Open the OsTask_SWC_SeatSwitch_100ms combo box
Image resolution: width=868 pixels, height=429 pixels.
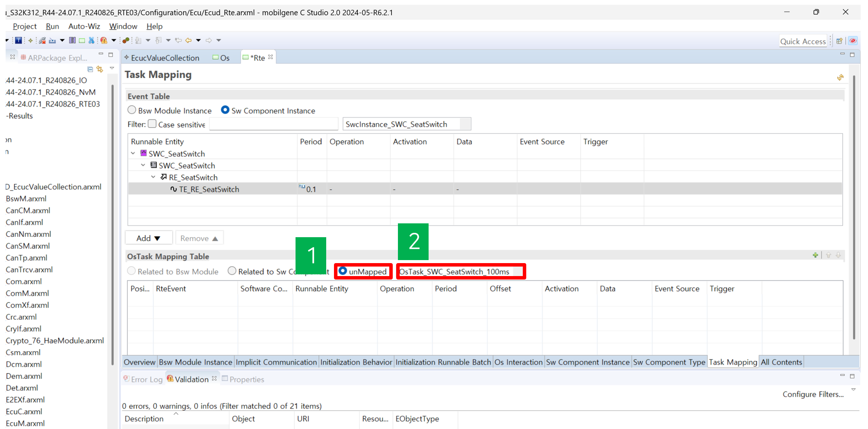point(517,272)
